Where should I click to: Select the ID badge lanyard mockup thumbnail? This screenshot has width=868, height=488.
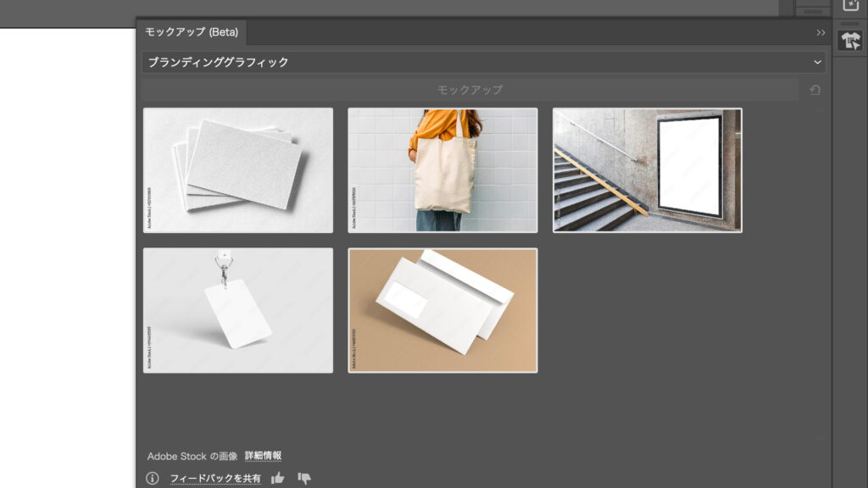pyautogui.click(x=237, y=309)
